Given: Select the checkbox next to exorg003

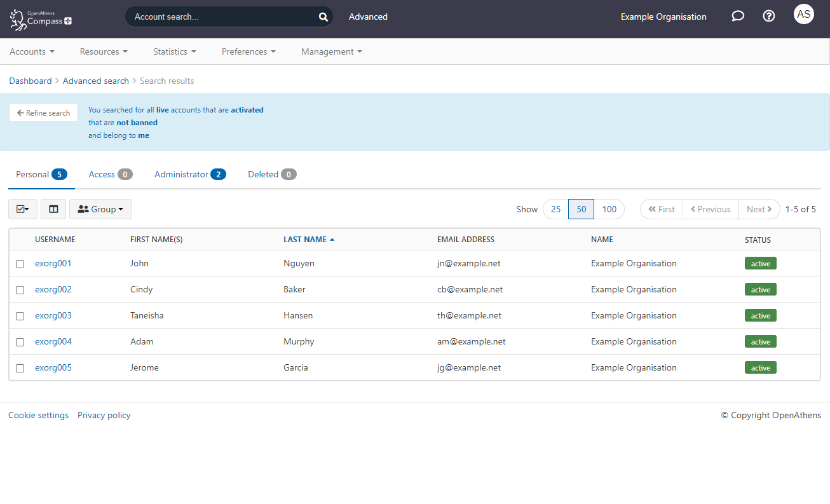Looking at the screenshot, I should coord(20,316).
